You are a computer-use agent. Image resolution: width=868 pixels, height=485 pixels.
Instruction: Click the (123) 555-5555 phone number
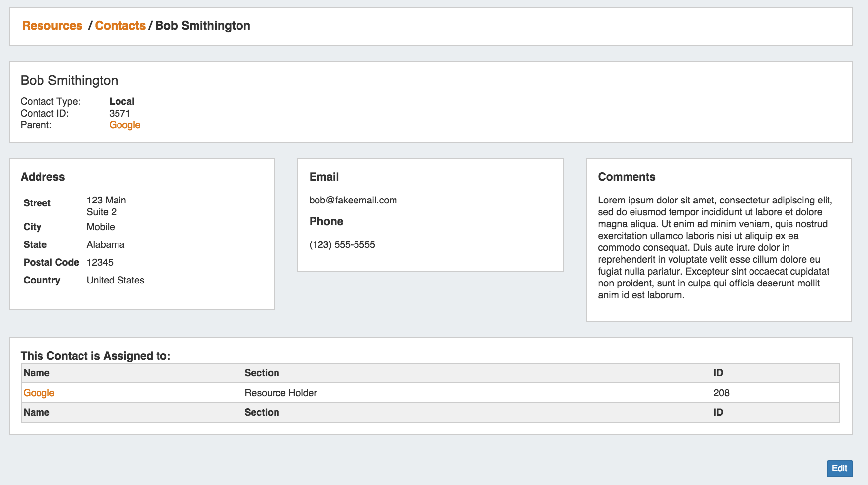pos(342,245)
